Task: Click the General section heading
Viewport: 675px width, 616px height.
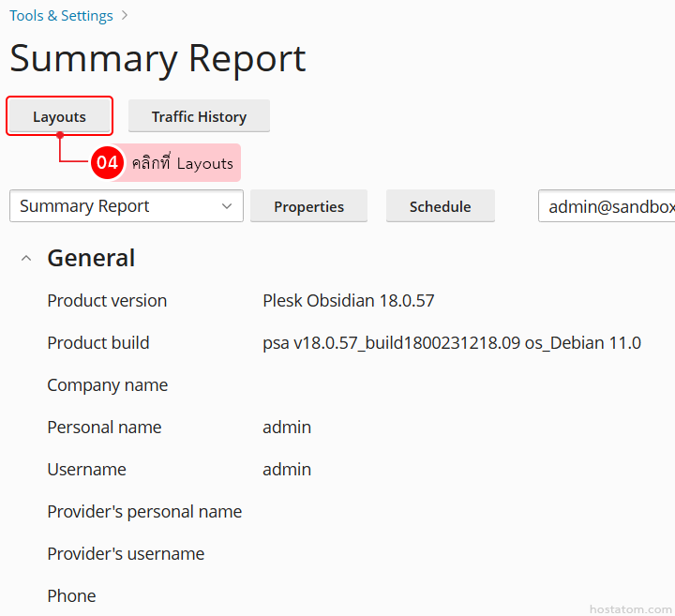Action: click(91, 259)
